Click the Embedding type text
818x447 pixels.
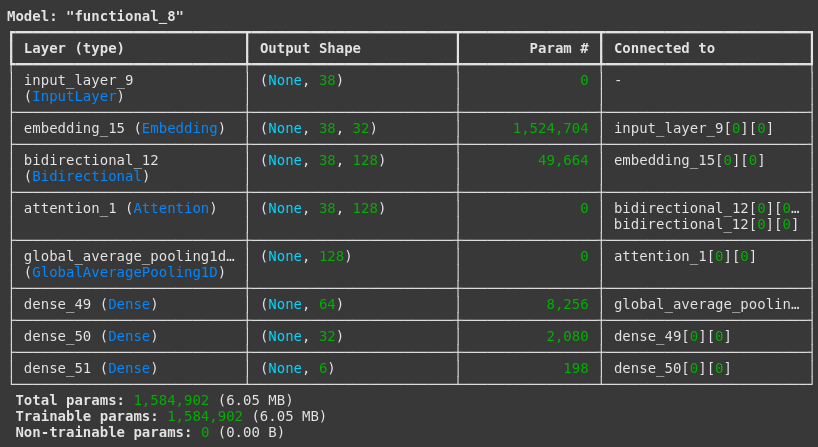point(179,128)
